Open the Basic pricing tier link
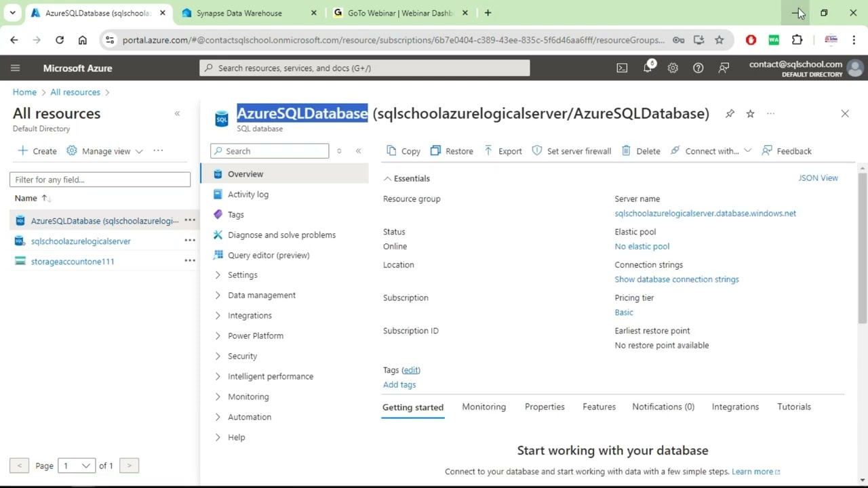The width and height of the screenshot is (868, 488). (x=624, y=312)
